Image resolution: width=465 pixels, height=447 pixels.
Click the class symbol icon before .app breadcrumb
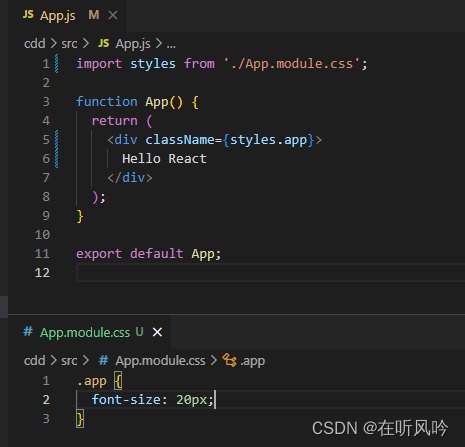(x=229, y=360)
